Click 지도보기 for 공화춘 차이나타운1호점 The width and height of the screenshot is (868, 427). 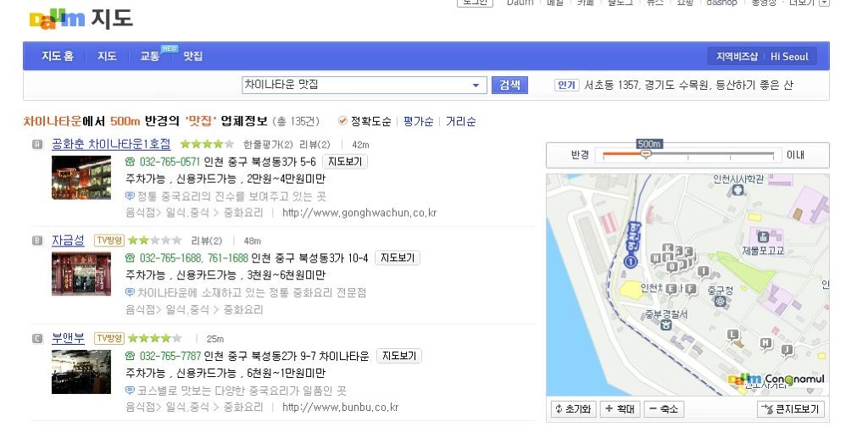345,162
